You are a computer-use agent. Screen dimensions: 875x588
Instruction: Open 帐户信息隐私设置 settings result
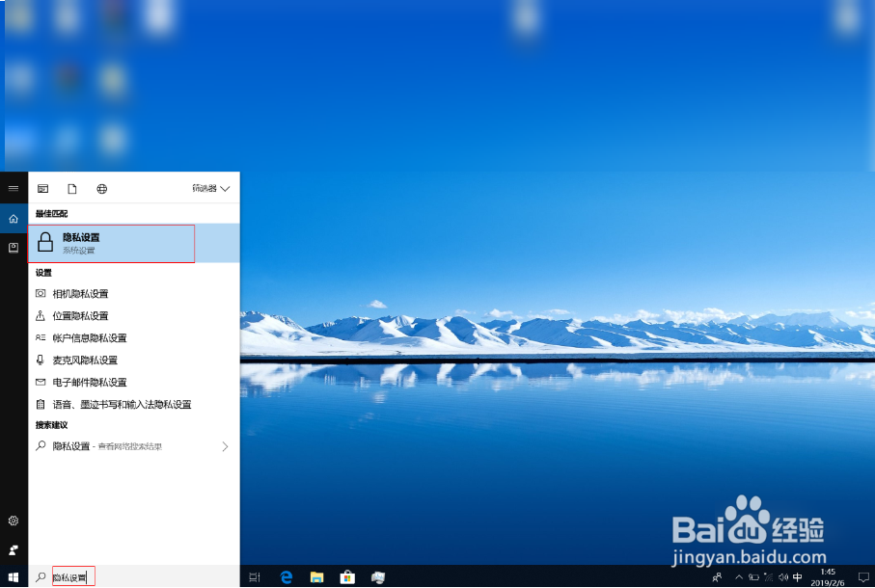(134, 337)
